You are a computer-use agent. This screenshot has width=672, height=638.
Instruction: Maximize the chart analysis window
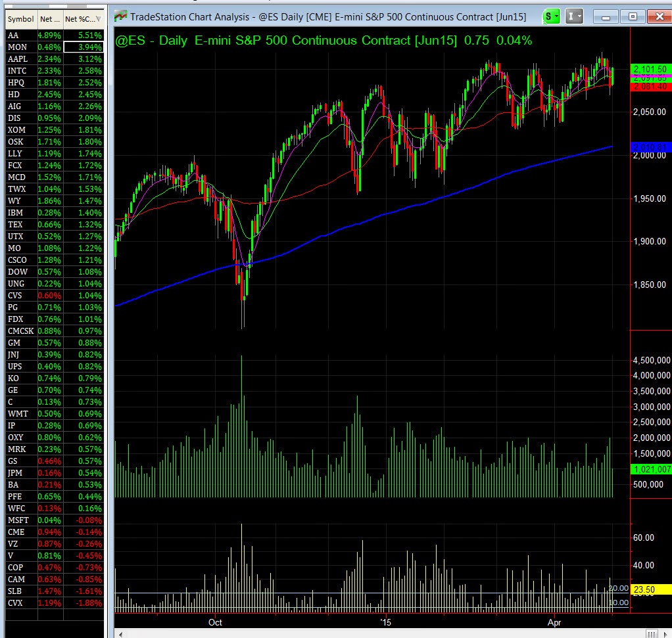coord(633,16)
